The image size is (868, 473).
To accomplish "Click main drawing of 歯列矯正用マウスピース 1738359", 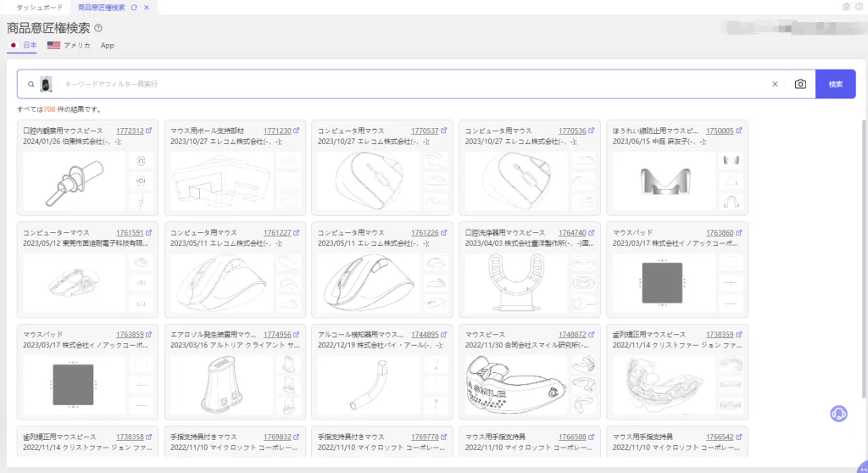I will pos(663,385).
